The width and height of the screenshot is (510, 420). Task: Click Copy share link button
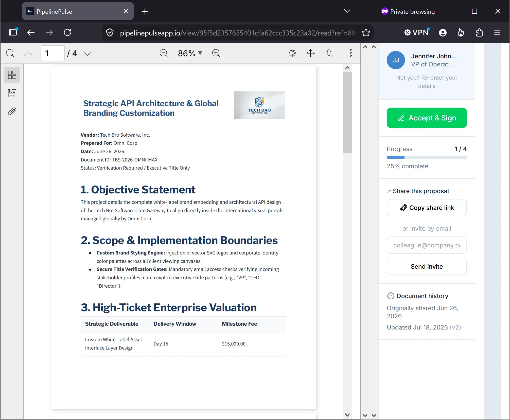[427, 208]
